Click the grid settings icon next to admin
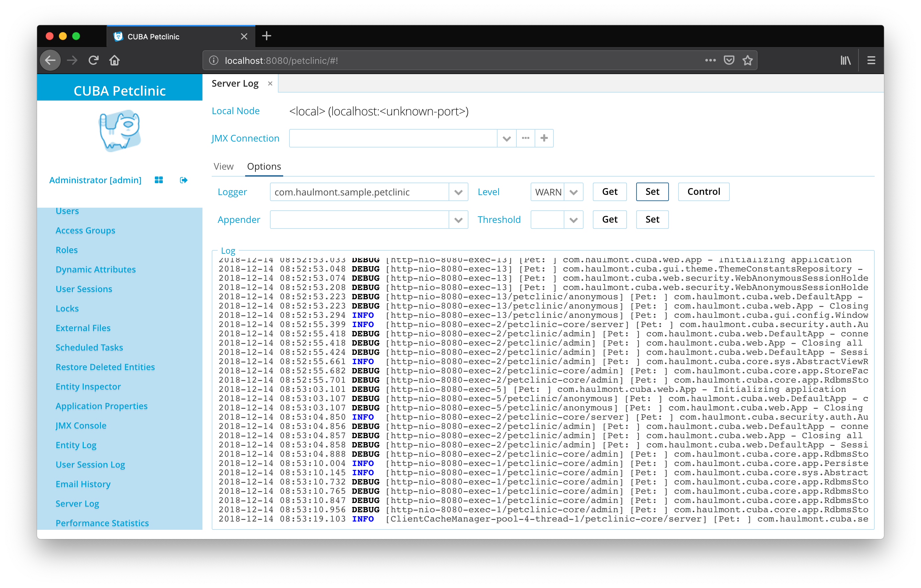The image size is (921, 588). (159, 180)
